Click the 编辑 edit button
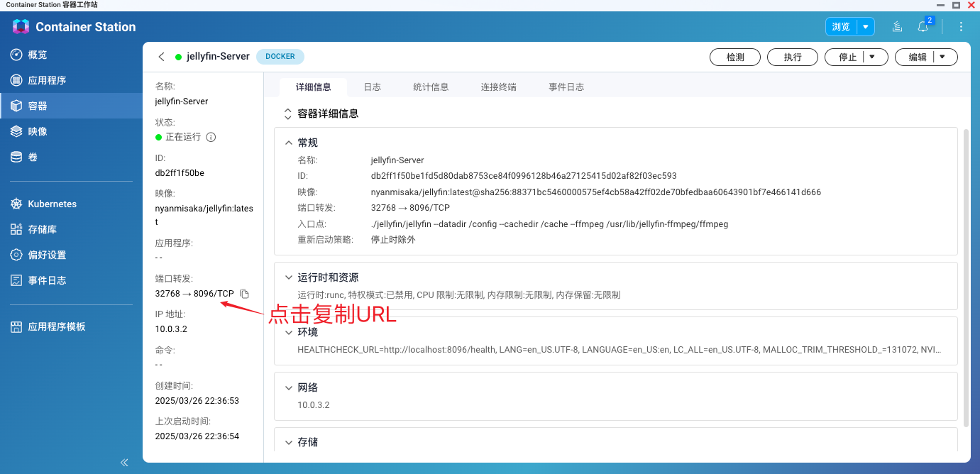This screenshot has height=474, width=980. pyautogui.click(x=918, y=57)
